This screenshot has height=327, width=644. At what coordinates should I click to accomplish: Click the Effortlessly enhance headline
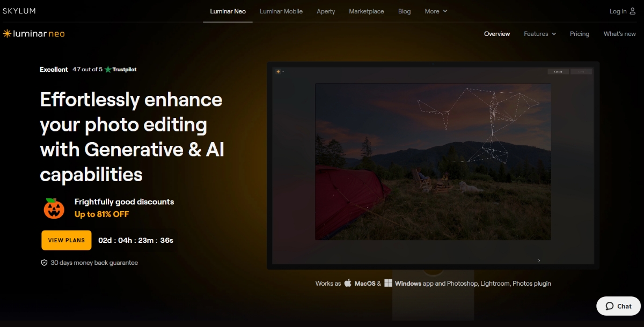coord(132,137)
